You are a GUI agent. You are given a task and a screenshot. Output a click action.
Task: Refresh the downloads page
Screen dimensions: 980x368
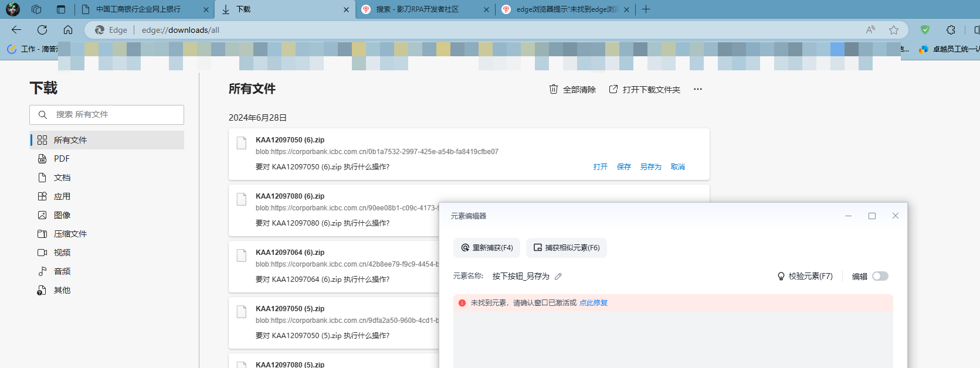[x=42, y=30]
